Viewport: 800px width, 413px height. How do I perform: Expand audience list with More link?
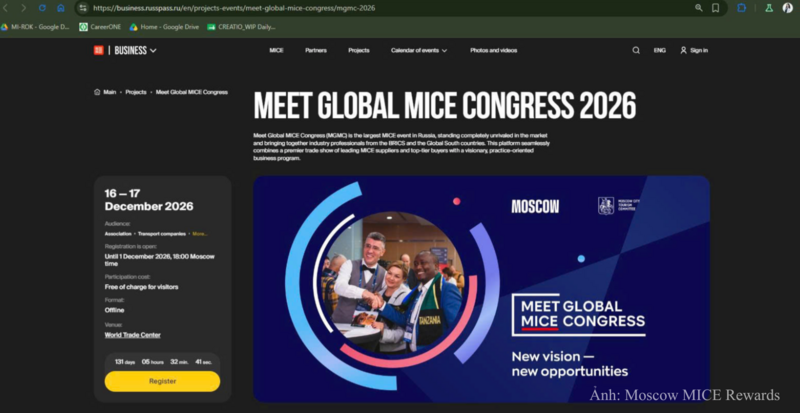[x=200, y=234]
